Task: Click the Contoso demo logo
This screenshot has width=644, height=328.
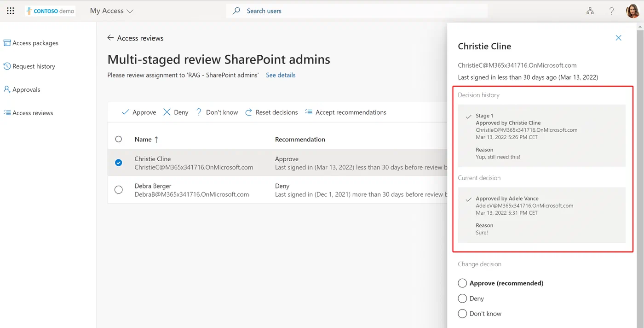Action: pos(51,11)
